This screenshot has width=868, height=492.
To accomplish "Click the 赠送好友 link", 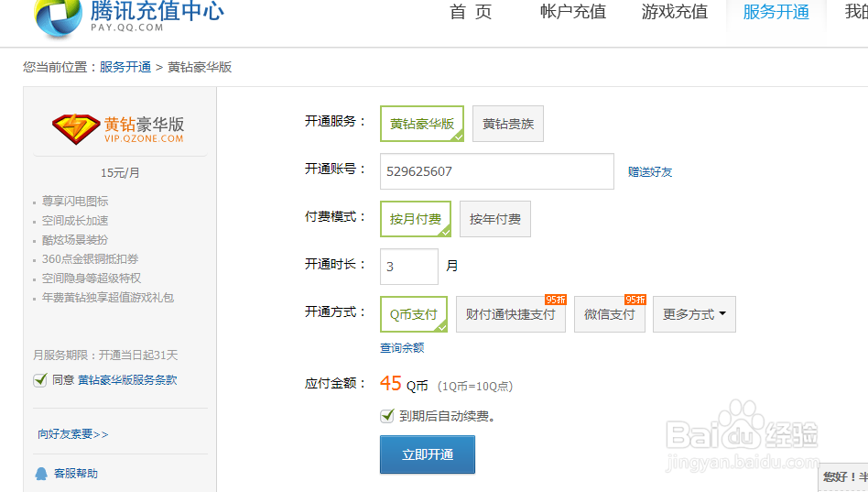I will point(650,171).
